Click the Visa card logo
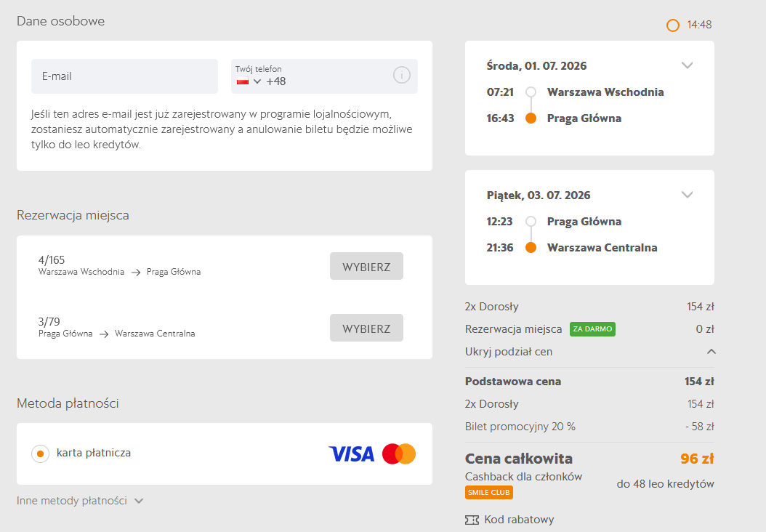 [351, 454]
